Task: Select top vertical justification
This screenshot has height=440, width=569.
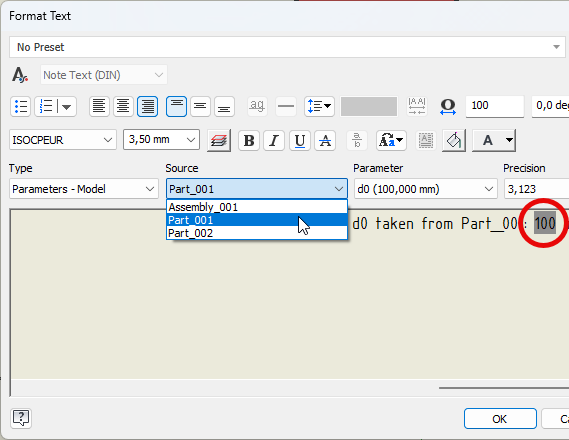Action: click(x=176, y=107)
